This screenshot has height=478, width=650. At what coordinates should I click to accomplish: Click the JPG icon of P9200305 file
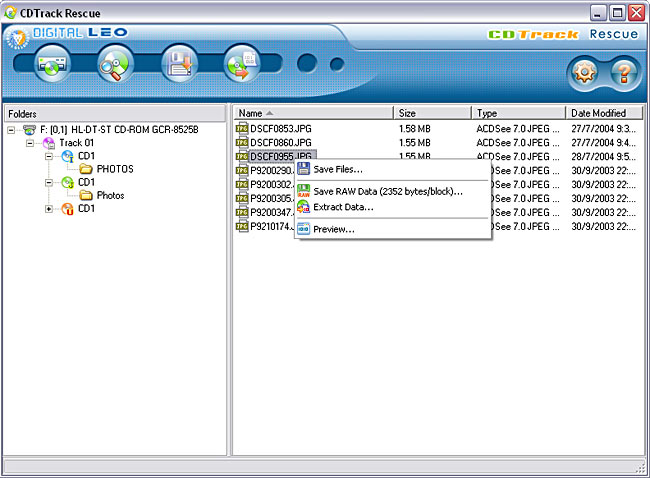coord(242,198)
